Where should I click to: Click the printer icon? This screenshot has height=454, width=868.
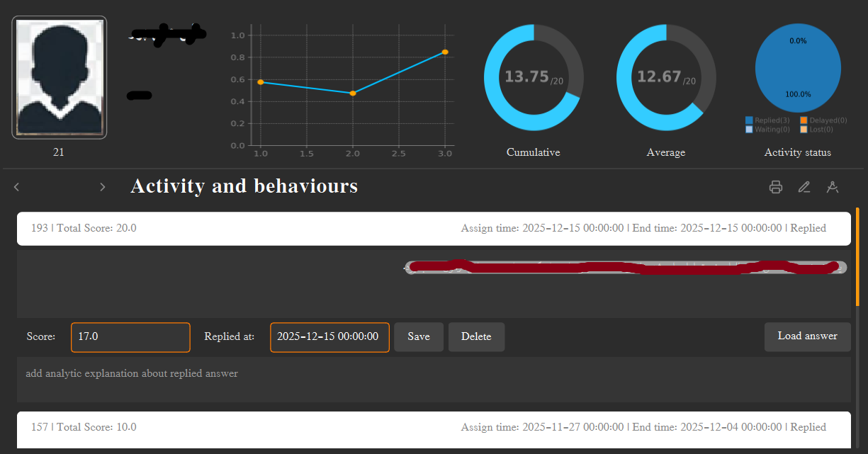click(x=776, y=187)
